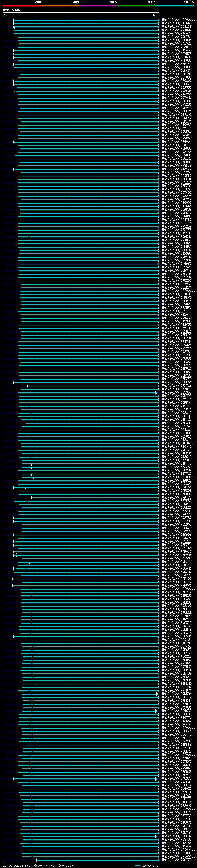The image size is (197, 868).
Task: Click UniRef100_B4FT23 label
Action: tap(177, 419)
